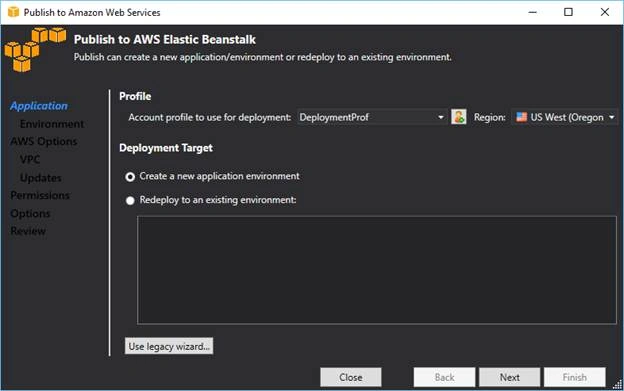The height and width of the screenshot is (391, 624).
Task: Go to Environment wizard step
Action: point(52,124)
